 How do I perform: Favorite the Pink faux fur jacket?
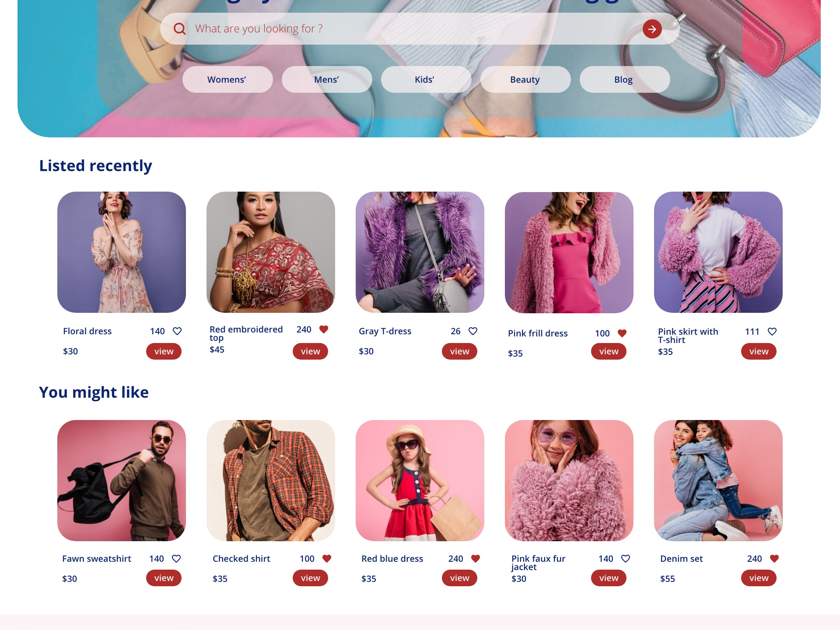(x=626, y=559)
